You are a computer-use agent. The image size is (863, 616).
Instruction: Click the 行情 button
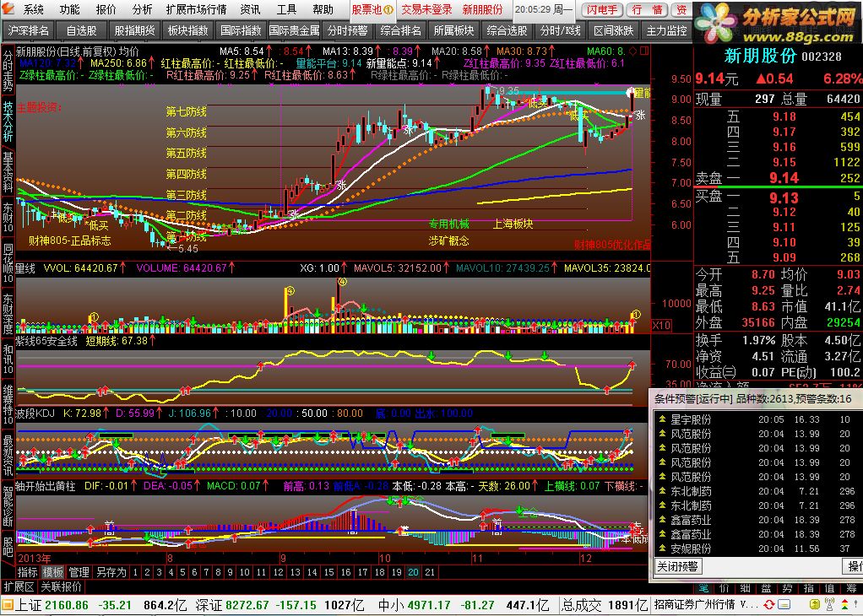(647, 9)
